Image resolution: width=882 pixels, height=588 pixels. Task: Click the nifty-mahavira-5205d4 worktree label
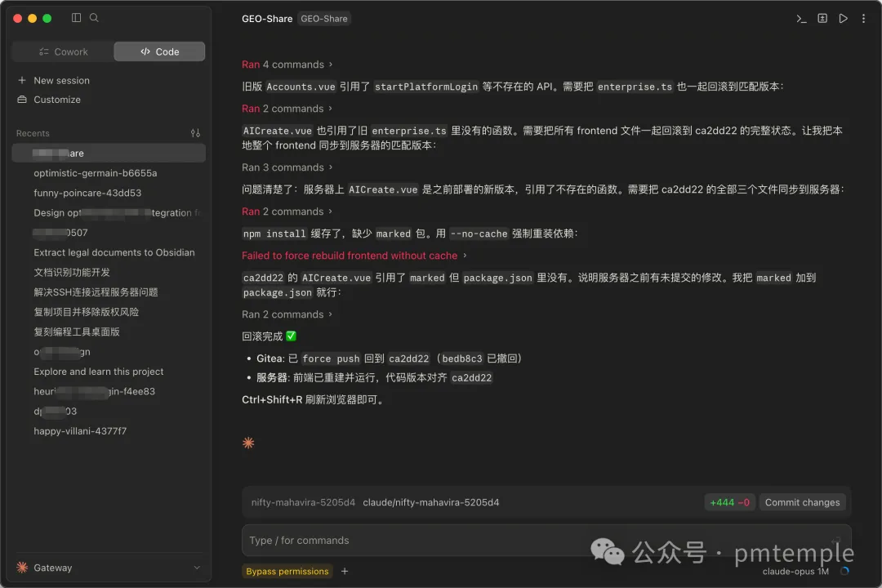click(303, 502)
